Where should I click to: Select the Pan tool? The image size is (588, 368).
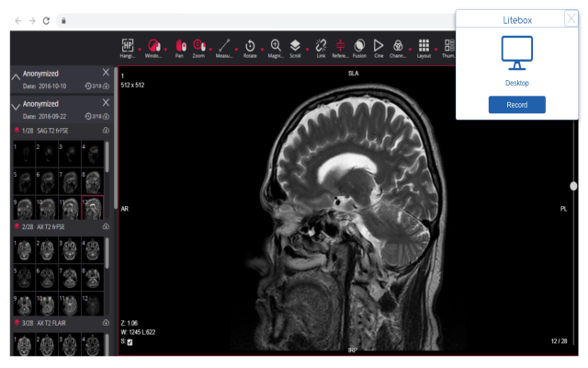[180, 46]
